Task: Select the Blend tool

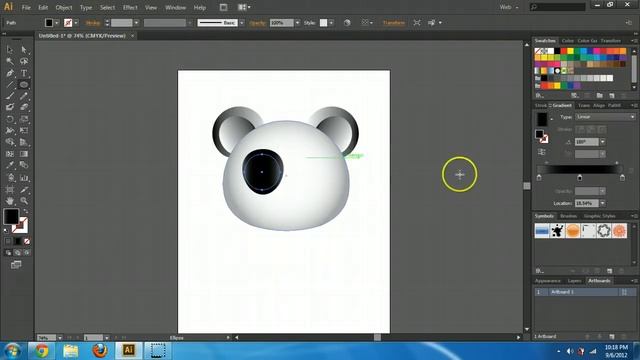Action: 24,165
